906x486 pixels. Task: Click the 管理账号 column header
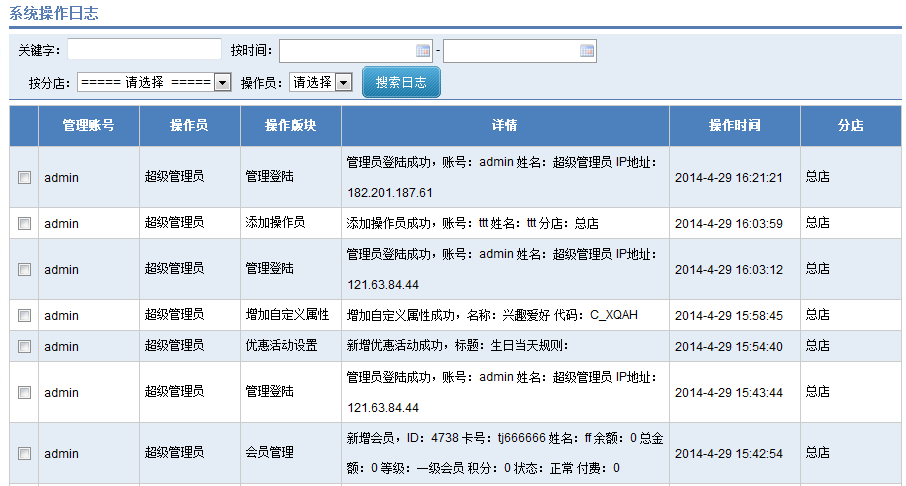pos(88,126)
